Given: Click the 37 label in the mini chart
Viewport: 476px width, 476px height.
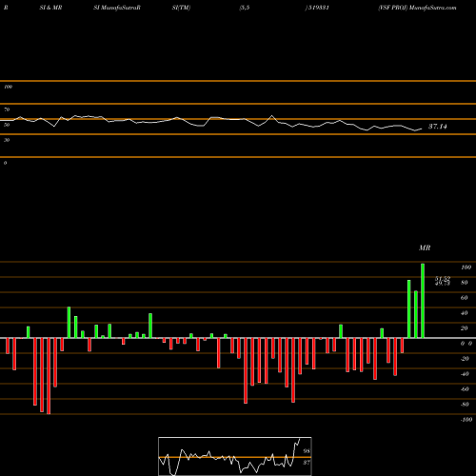Looking at the screenshot, I should click(307, 463).
